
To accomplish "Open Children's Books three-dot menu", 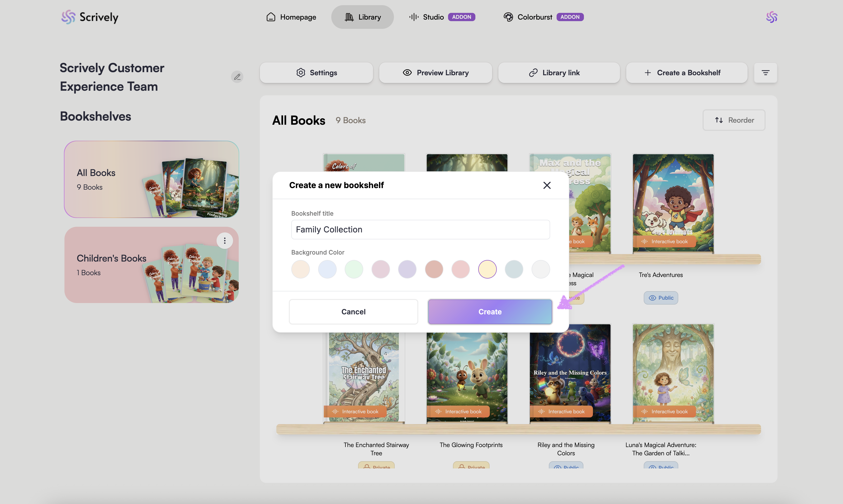I will [225, 241].
